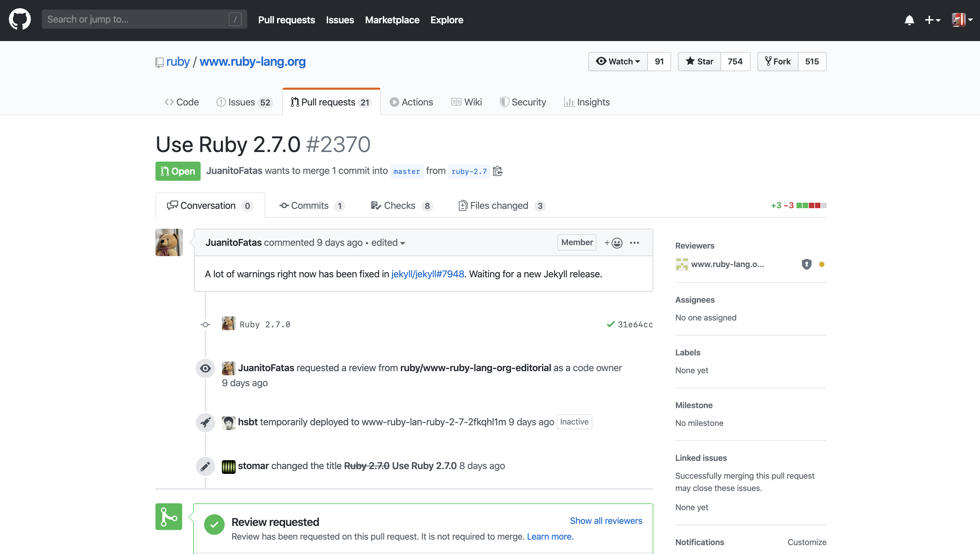Select the rocket deployment timeline icon
Image resolution: width=980 pixels, height=554 pixels.
(205, 423)
